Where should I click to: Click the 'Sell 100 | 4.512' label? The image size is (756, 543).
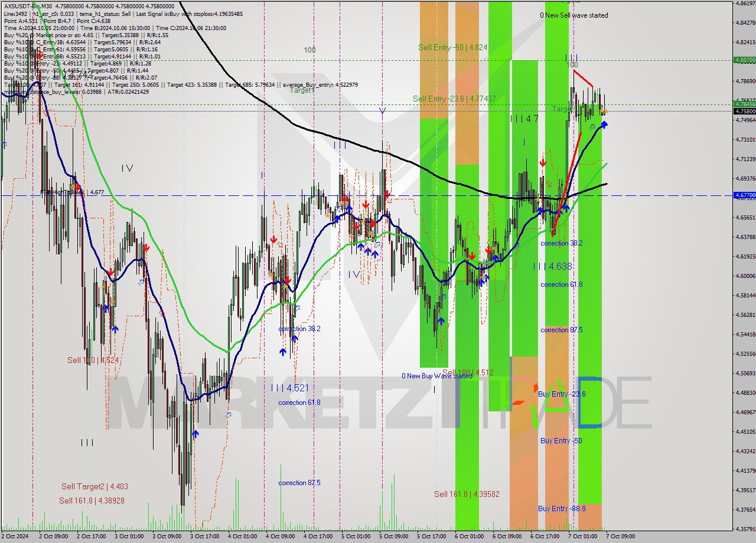[x=468, y=372]
